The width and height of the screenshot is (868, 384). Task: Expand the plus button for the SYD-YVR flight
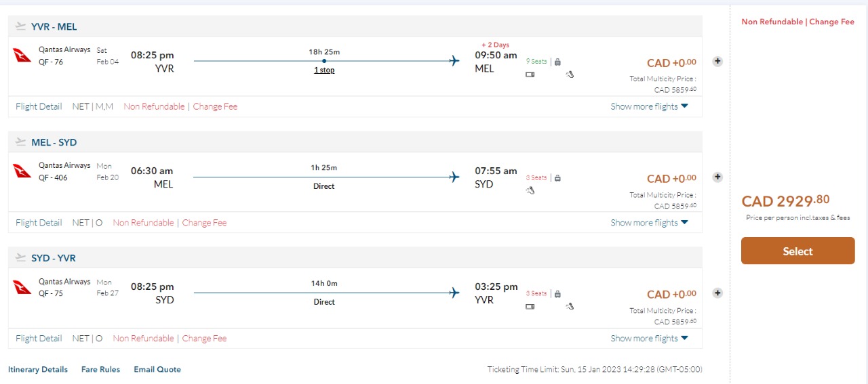click(717, 293)
